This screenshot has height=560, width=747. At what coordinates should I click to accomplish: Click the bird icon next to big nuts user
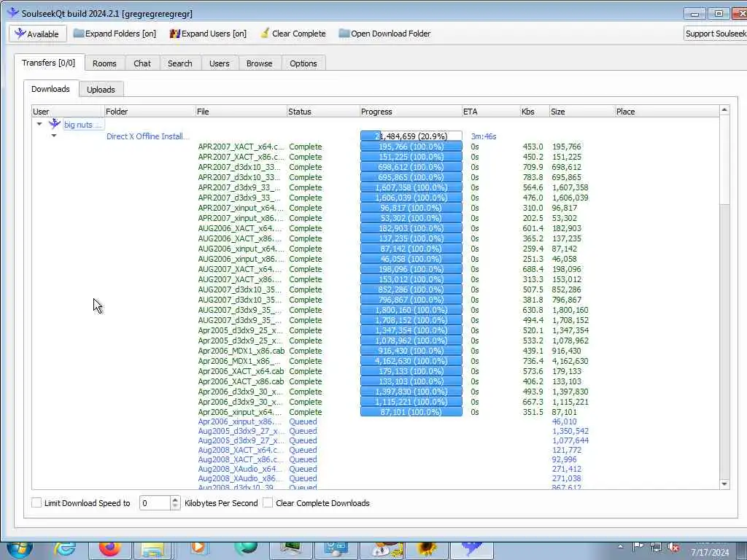(x=54, y=124)
